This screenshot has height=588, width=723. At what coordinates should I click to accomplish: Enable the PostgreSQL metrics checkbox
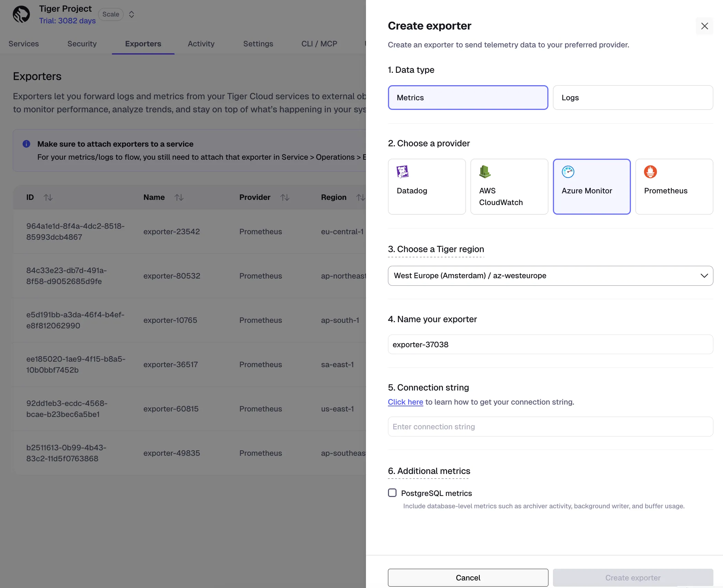click(x=392, y=493)
